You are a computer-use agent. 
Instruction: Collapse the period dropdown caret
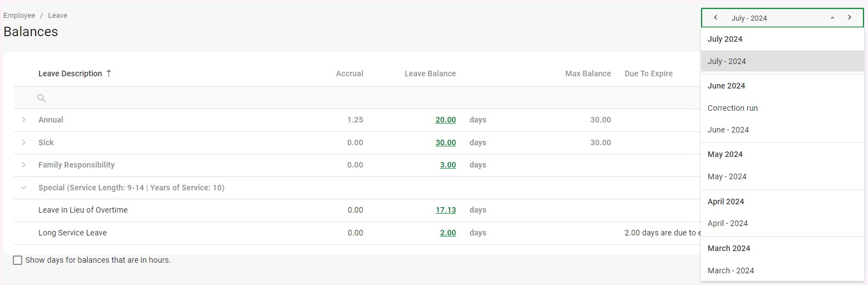832,18
